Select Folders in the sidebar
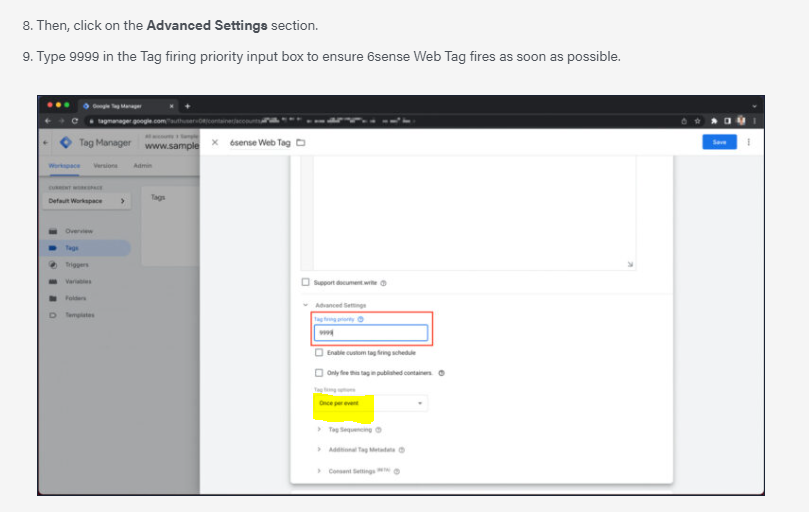This screenshot has width=809, height=512. [x=75, y=298]
